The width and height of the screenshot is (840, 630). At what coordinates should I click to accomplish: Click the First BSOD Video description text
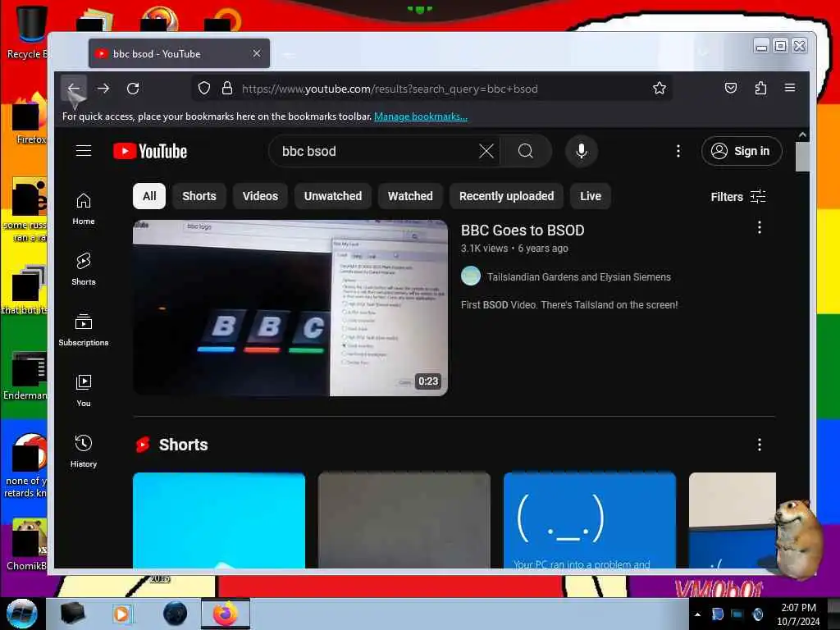[569, 305]
